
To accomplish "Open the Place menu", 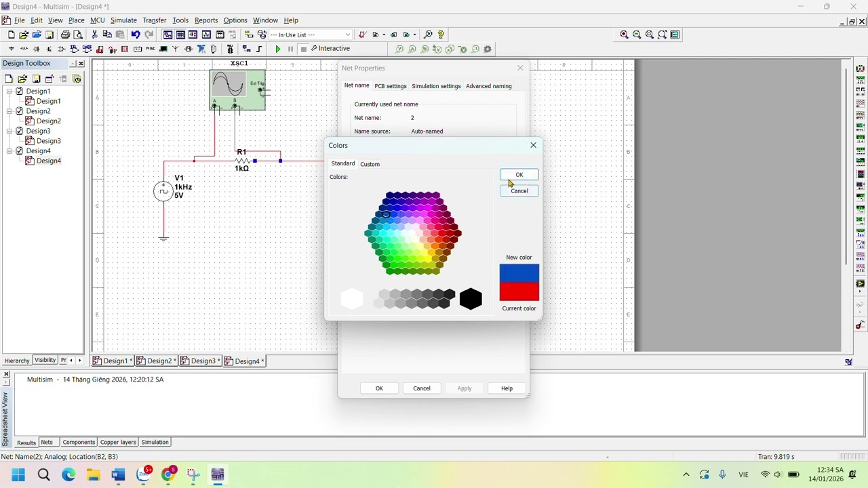I will tap(77, 20).
